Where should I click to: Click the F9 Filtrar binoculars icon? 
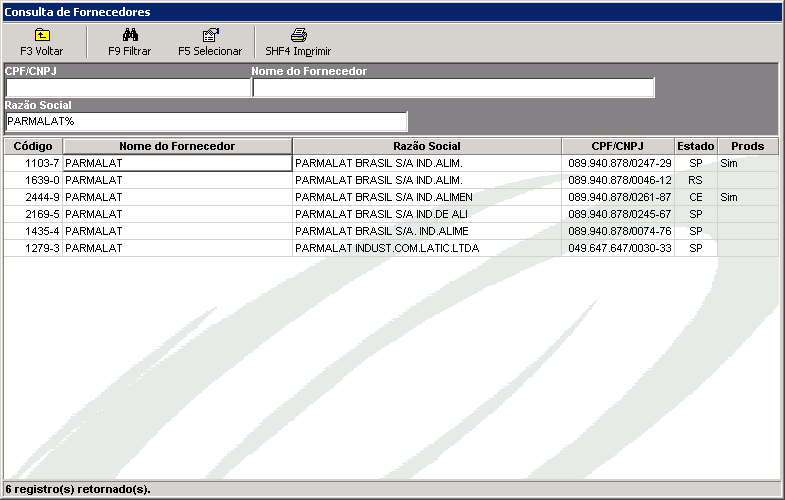[130, 35]
